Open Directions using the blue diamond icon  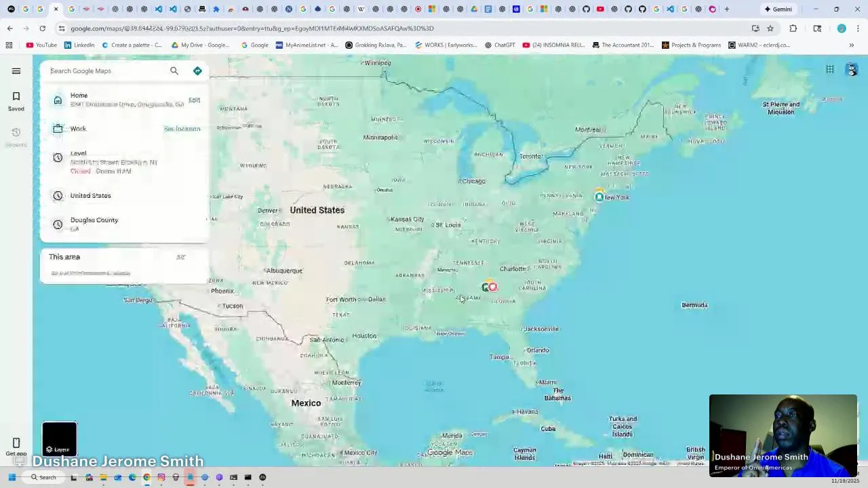pos(197,70)
